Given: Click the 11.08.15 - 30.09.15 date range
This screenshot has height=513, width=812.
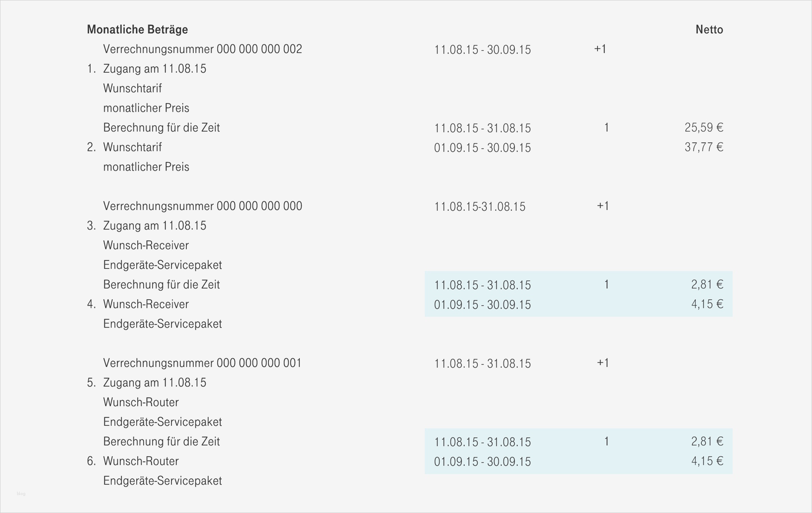Looking at the screenshot, I should click(482, 50).
